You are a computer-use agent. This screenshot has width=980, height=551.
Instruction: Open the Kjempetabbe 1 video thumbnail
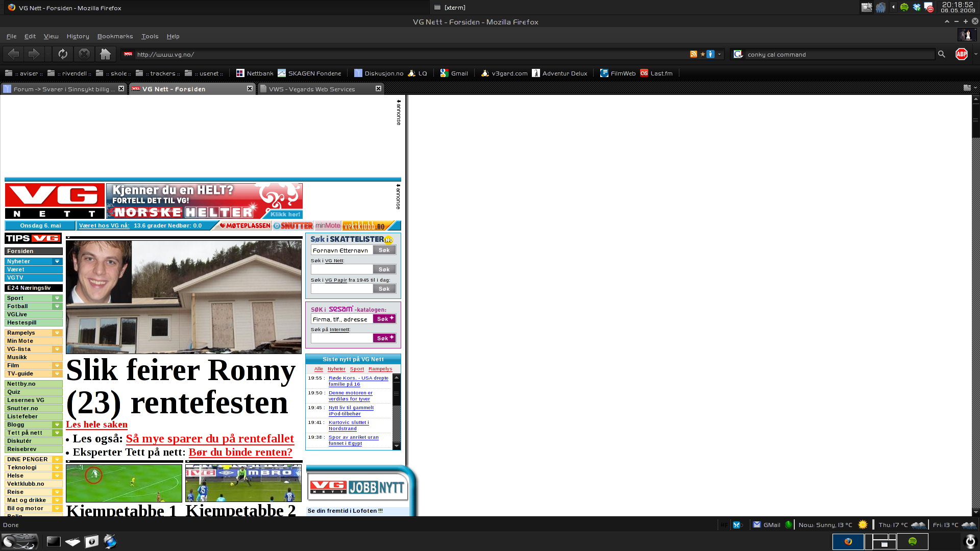[x=124, y=483]
